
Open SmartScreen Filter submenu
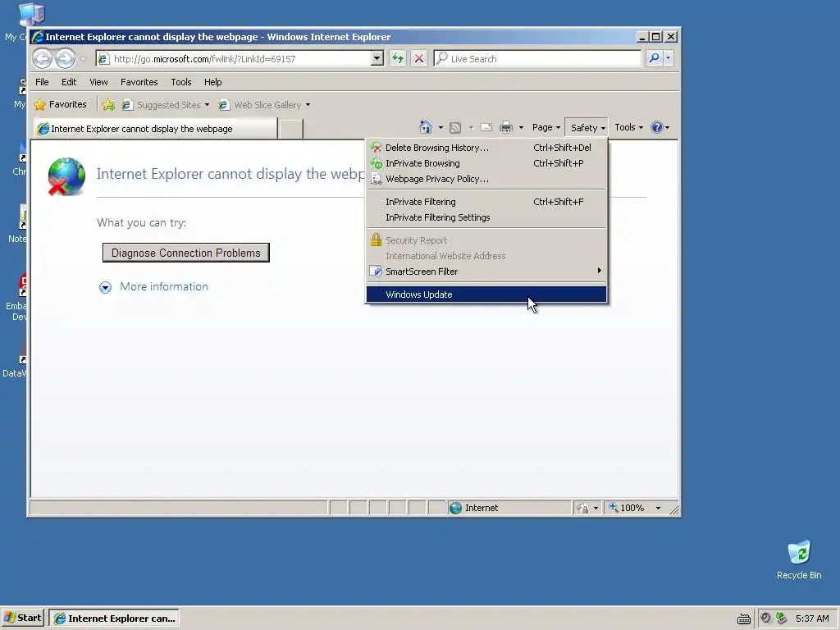tap(486, 272)
